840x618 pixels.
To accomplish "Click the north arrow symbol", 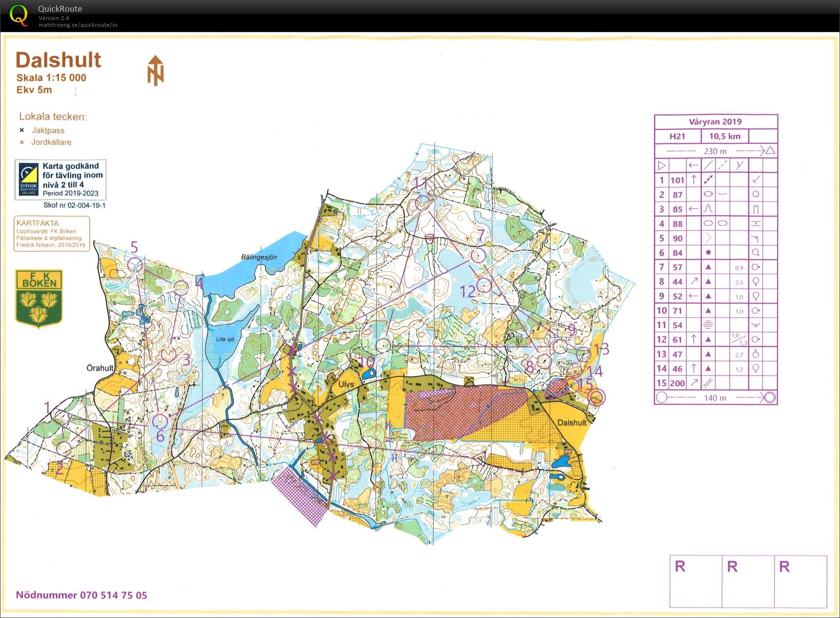I will [x=156, y=71].
